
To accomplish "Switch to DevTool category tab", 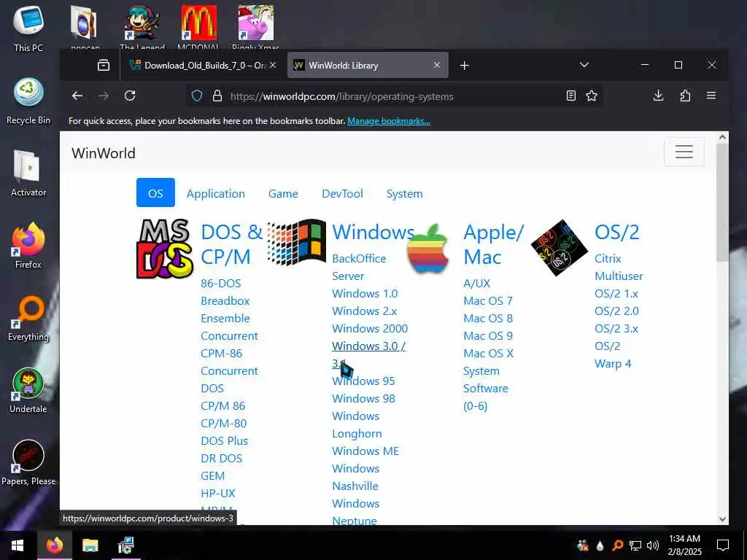I will pos(342,193).
